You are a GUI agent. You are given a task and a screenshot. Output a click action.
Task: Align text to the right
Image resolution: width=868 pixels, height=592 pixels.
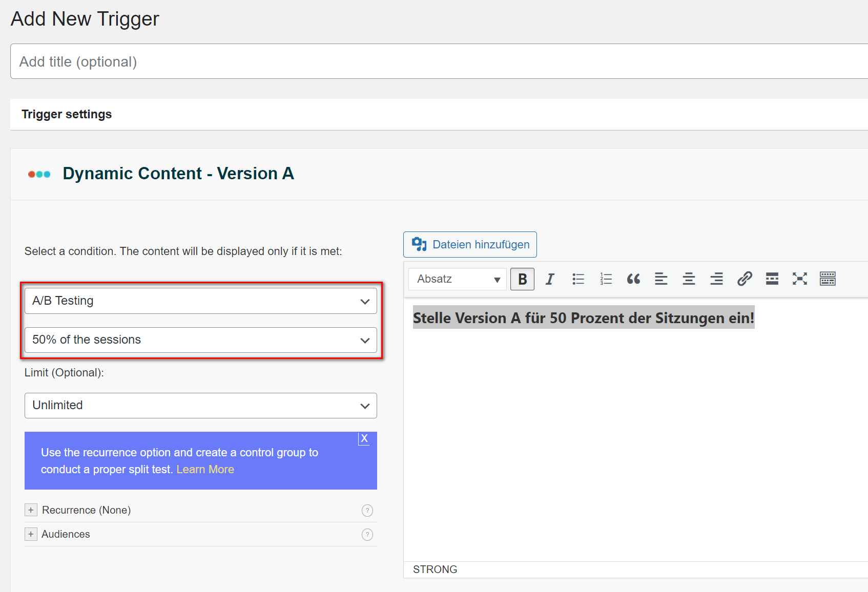coord(716,279)
